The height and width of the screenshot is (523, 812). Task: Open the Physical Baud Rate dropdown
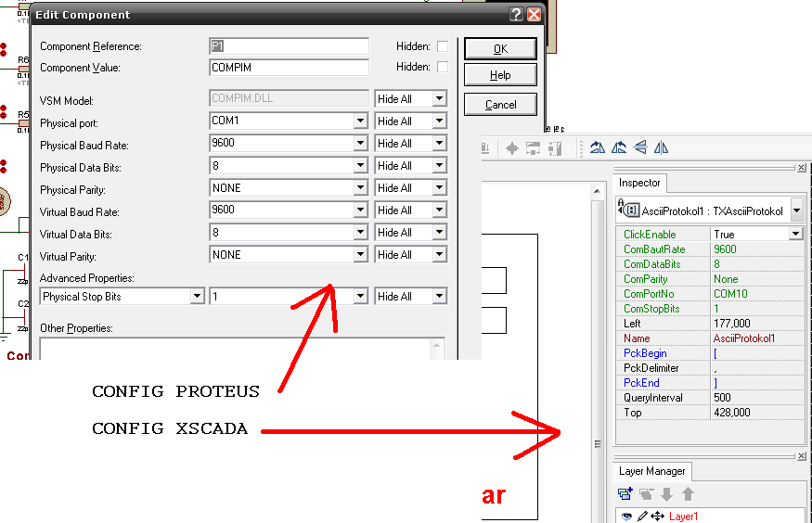[361, 144]
